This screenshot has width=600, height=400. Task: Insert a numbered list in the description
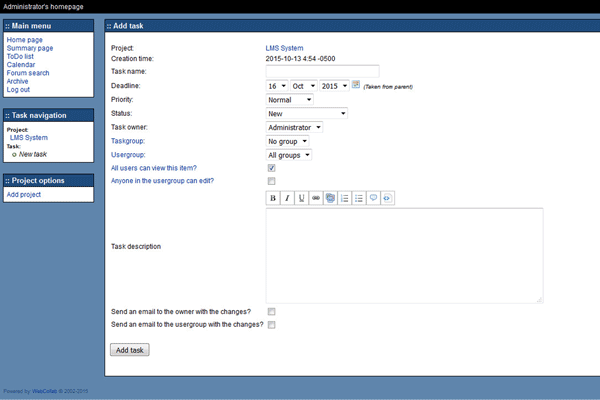pos(345,198)
